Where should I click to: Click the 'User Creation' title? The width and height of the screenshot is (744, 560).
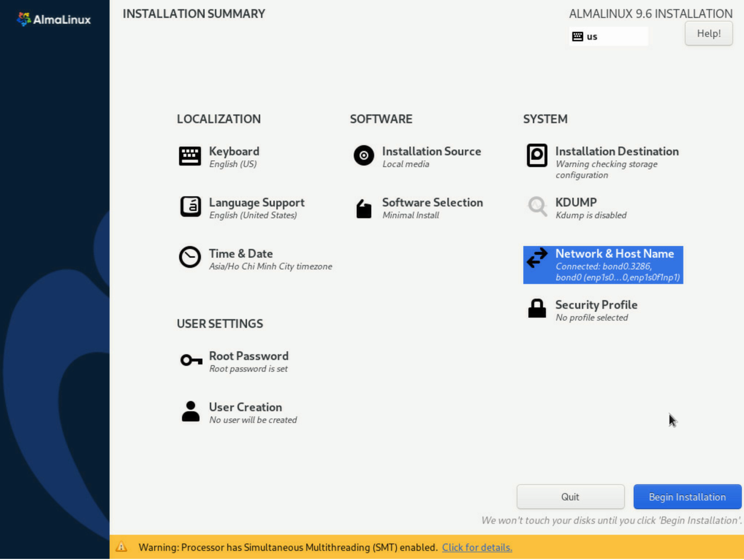click(x=245, y=407)
